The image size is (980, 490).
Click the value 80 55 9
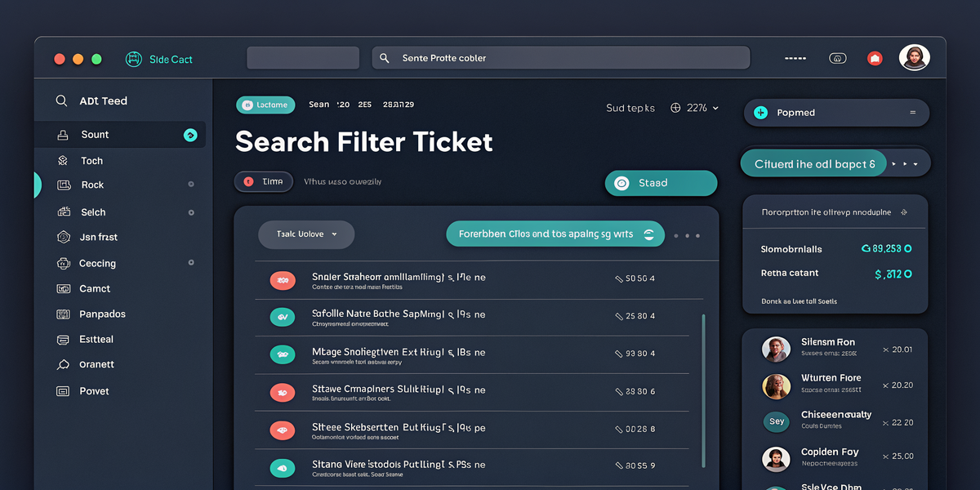click(x=640, y=465)
